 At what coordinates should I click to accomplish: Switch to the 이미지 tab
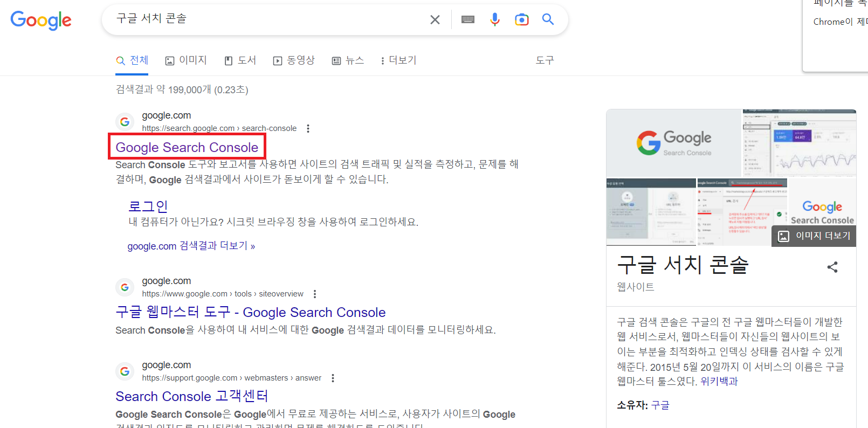pos(186,60)
